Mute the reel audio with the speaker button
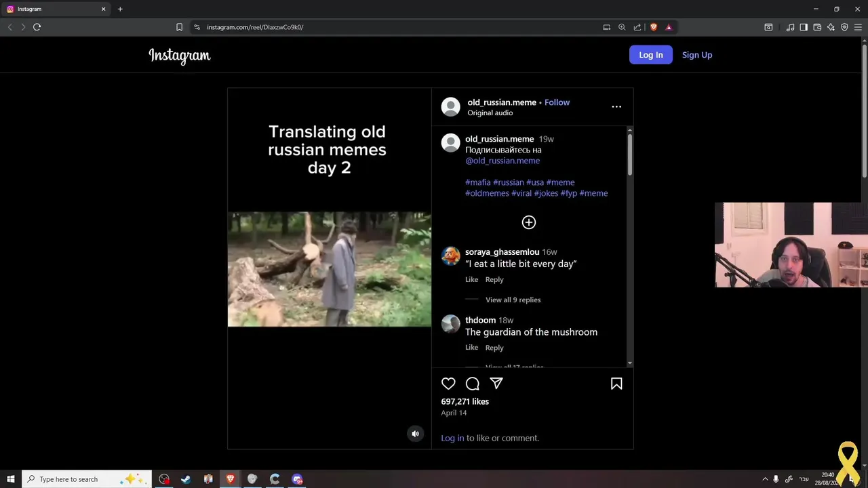868x488 pixels. click(x=416, y=434)
